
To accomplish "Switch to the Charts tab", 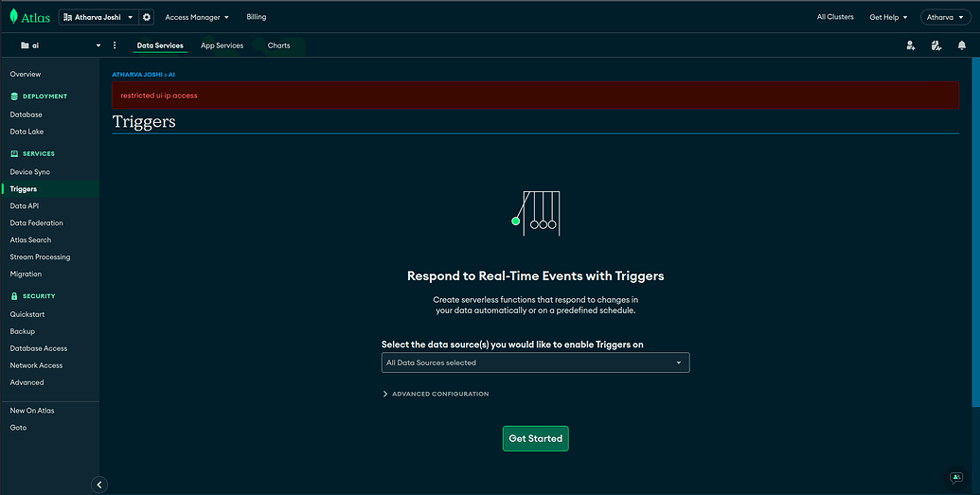I will click(278, 45).
